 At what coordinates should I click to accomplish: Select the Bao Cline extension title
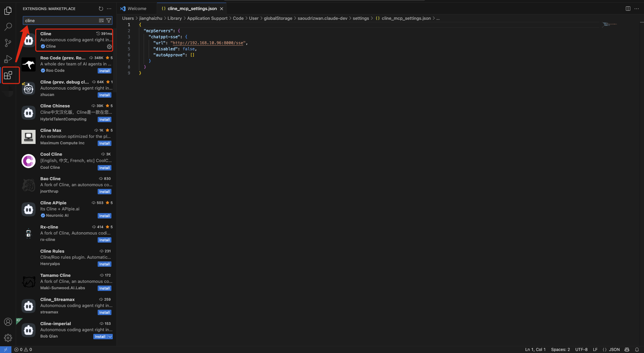pos(50,179)
